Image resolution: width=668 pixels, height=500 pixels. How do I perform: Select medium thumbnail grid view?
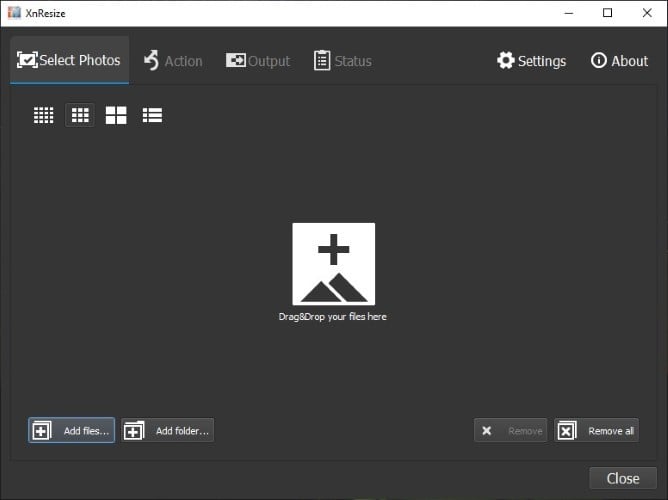[80, 115]
